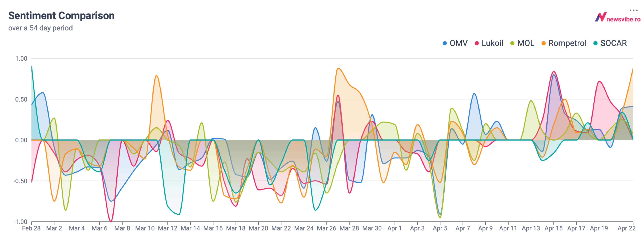
Task: Click the Mar 8 x-axis label
Action: click(x=122, y=228)
